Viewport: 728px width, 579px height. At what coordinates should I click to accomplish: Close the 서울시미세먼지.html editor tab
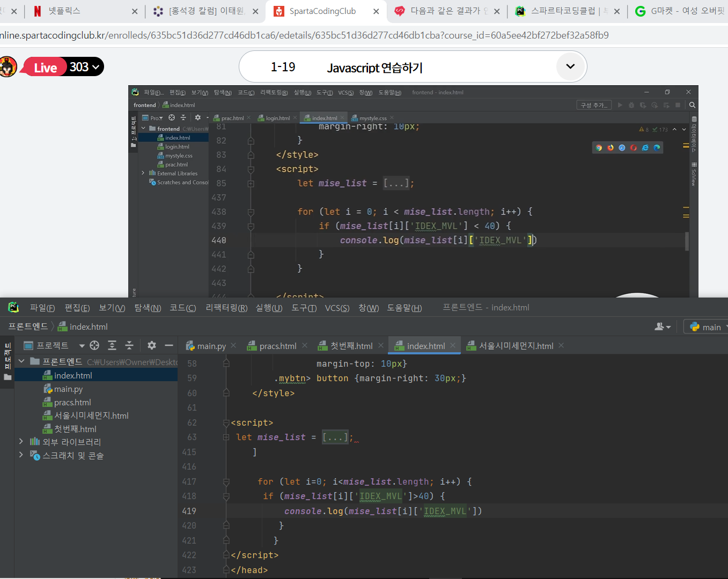tap(561, 346)
